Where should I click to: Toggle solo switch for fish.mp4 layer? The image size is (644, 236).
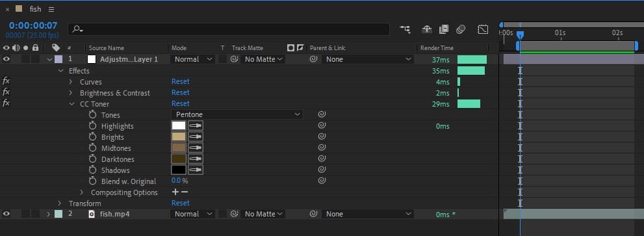click(25, 214)
